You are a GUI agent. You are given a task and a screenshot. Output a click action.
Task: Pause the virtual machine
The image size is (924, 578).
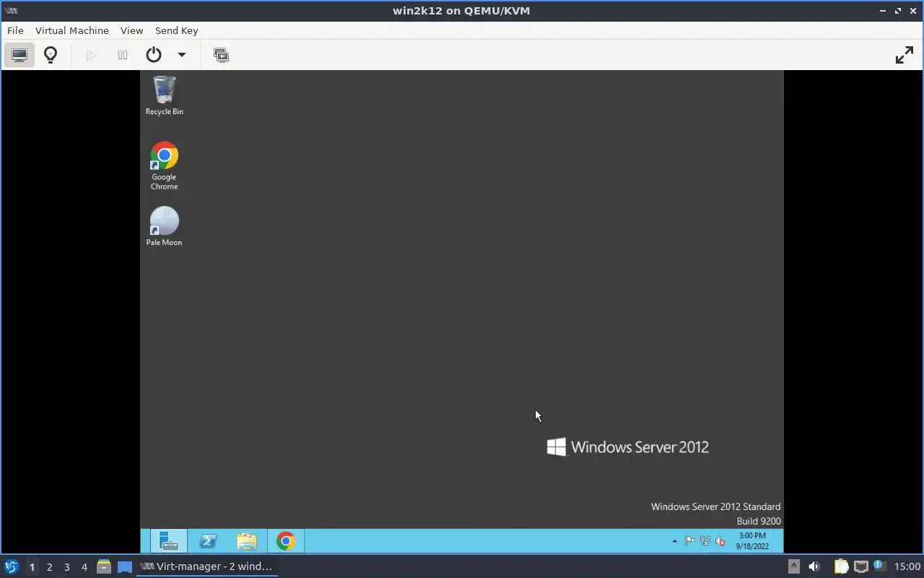pos(123,55)
